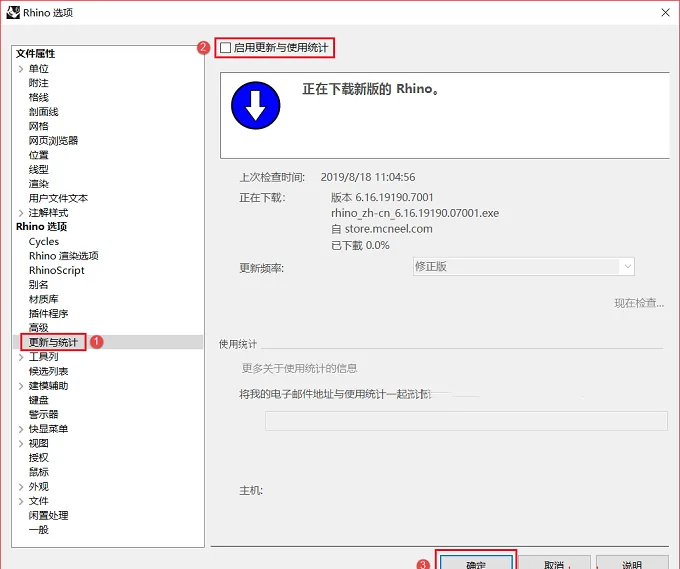Image resolution: width=680 pixels, height=569 pixels.
Task: Open help via the 说明 button
Action: [632, 562]
